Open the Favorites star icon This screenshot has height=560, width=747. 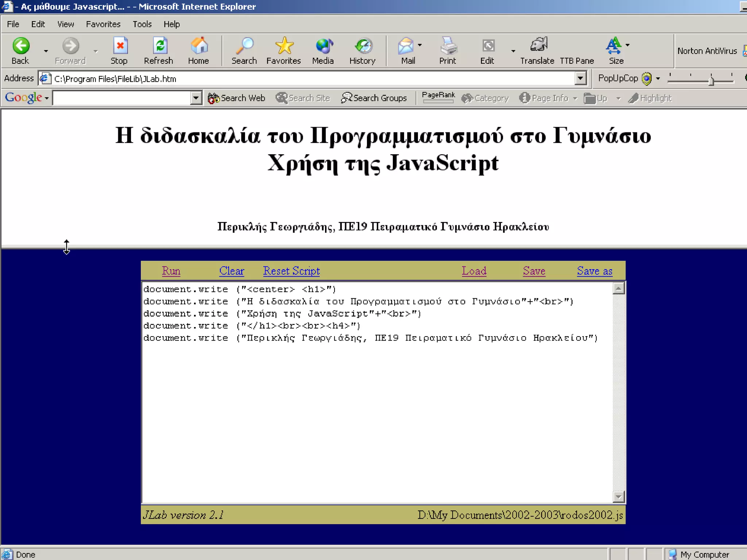point(284,46)
